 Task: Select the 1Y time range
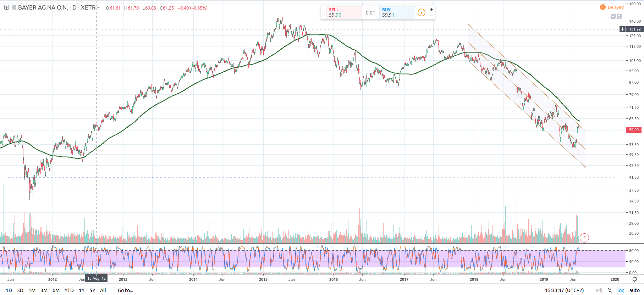point(82,290)
